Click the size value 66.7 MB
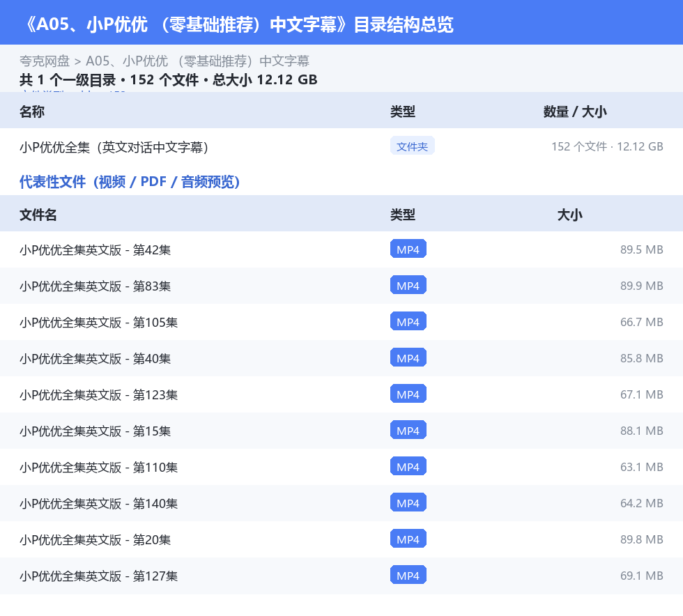 coord(642,322)
